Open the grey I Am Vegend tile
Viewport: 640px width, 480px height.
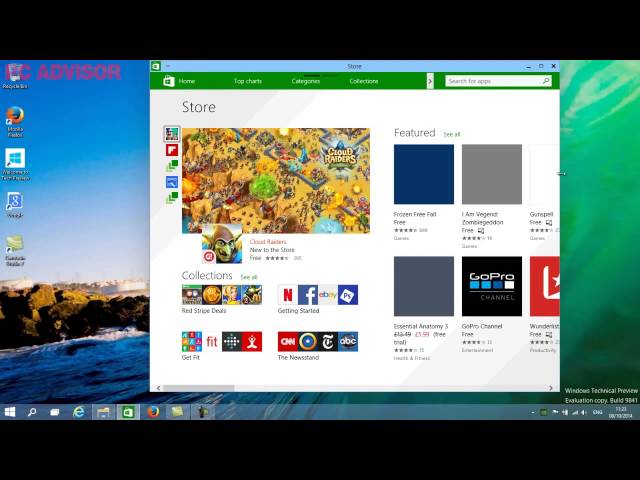pyautogui.click(x=491, y=174)
